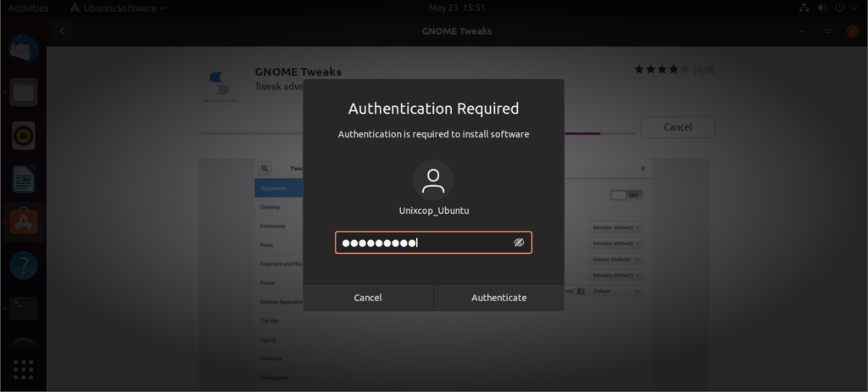The image size is (868, 392).
Task: Click the GNOME Tweaks header bar title
Action: [x=457, y=31]
